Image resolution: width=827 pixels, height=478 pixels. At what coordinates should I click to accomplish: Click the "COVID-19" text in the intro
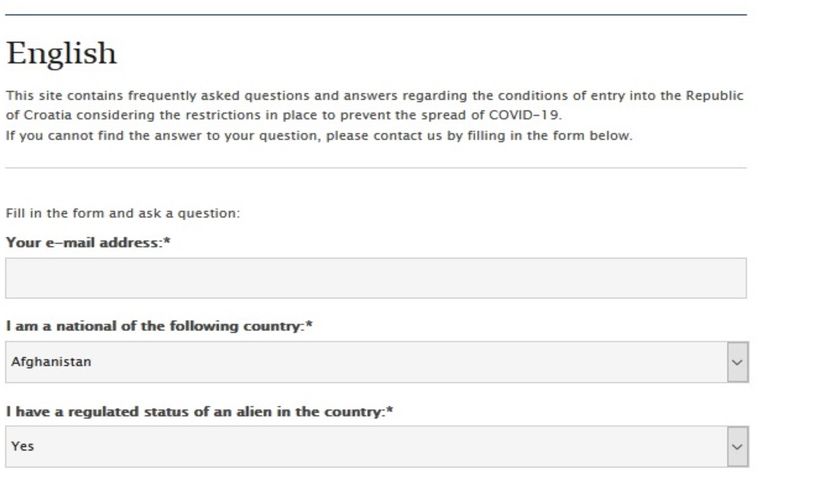tap(525, 115)
